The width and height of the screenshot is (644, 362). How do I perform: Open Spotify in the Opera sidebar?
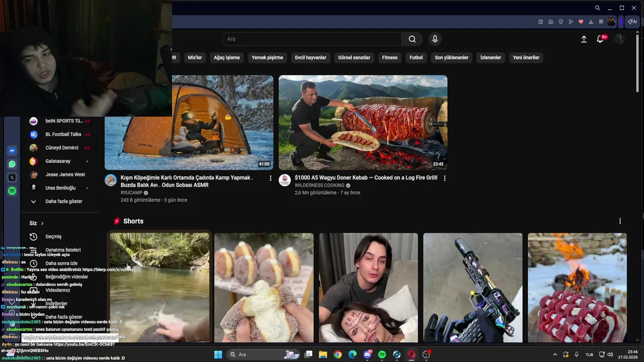[12, 191]
